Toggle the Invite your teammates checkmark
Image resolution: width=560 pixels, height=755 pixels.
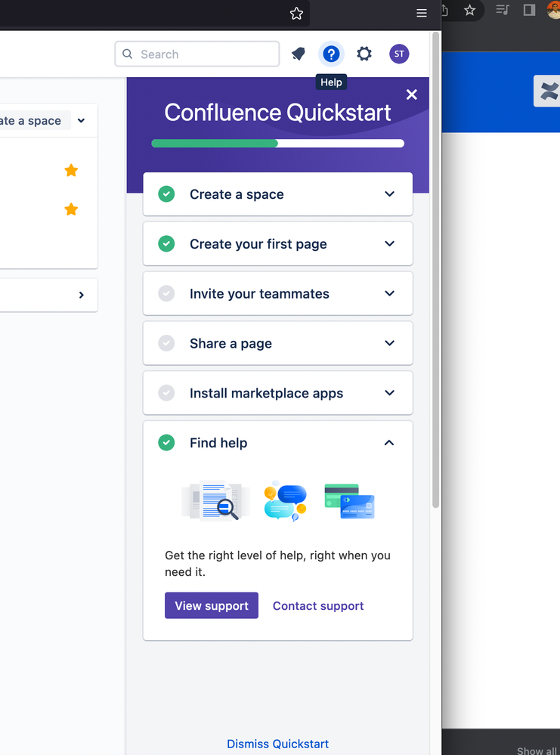coord(166,293)
